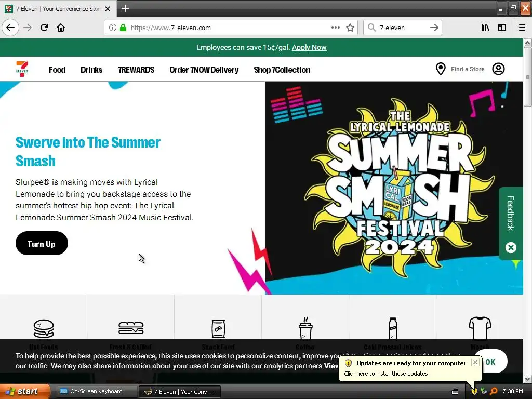Click the Apply Now link
The height and width of the screenshot is (399, 532).
click(309, 47)
